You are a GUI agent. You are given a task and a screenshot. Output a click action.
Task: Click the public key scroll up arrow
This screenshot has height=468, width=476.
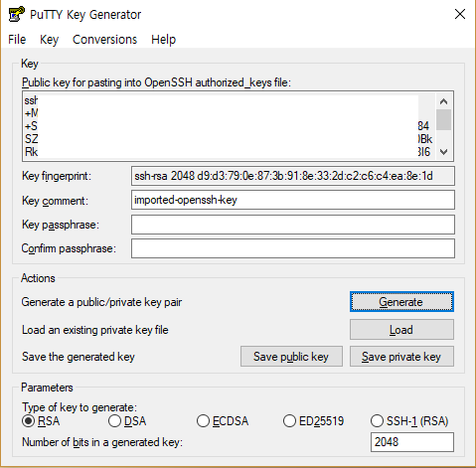click(444, 101)
